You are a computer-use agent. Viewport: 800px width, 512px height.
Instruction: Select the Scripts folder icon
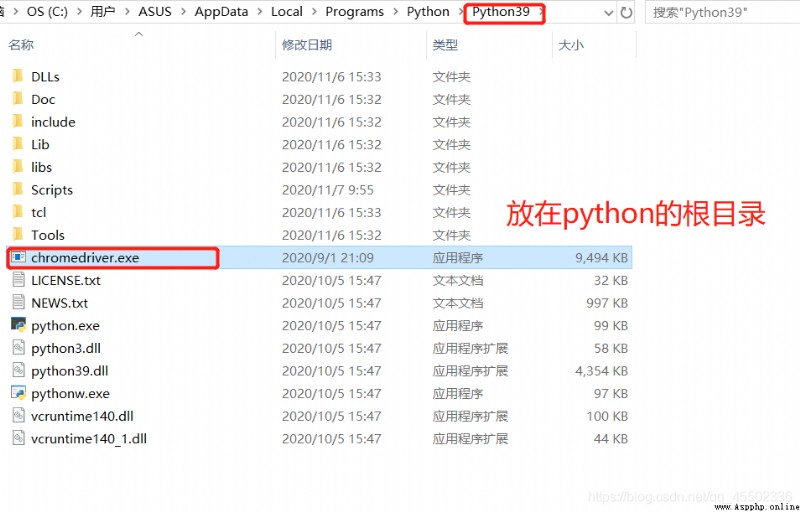tap(18, 190)
